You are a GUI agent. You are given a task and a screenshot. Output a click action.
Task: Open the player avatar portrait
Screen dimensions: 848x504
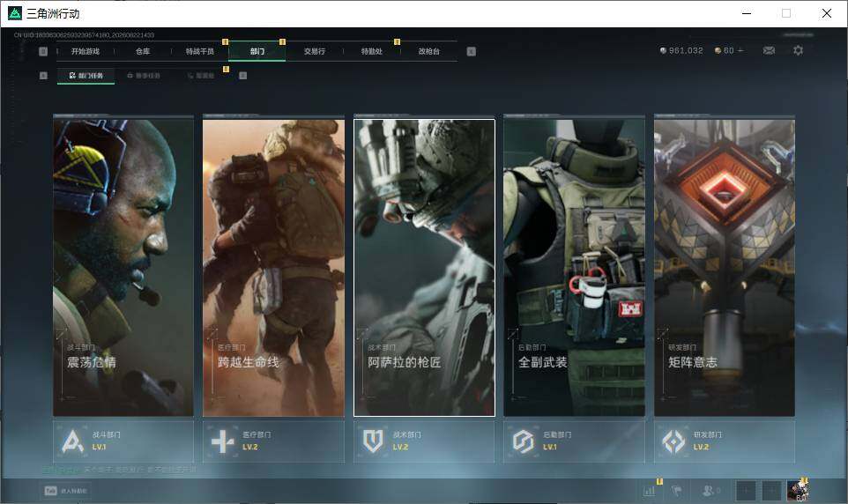click(x=798, y=491)
